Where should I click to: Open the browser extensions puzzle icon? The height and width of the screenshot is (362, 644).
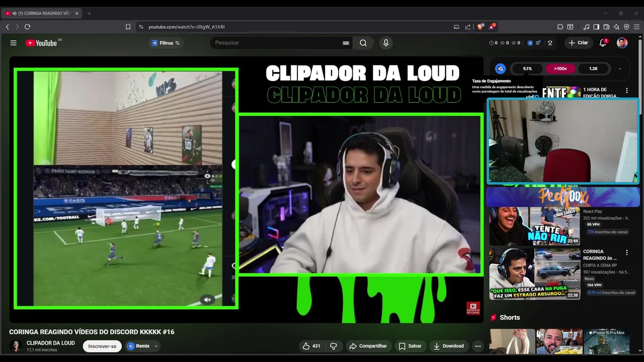tap(560, 27)
